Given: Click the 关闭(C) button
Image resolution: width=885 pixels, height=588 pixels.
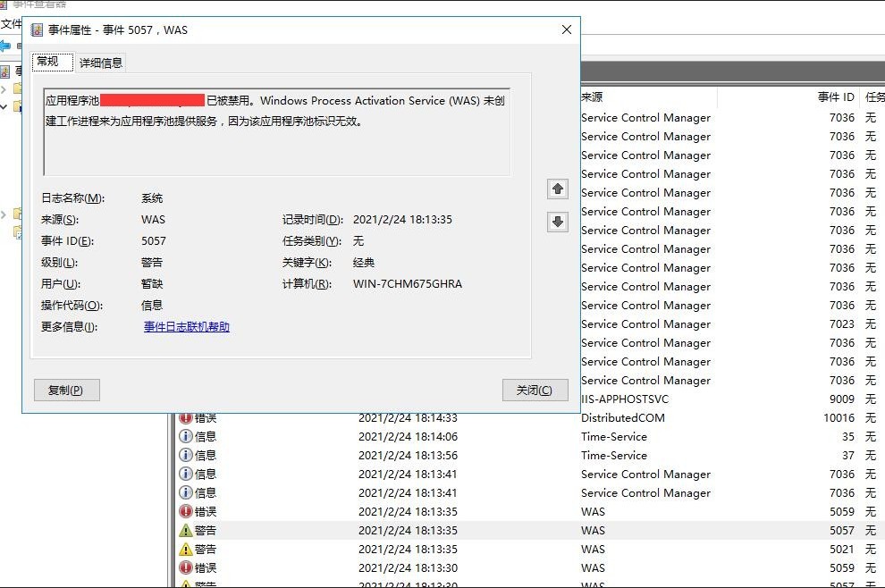Looking at the screenshot, I should (x=535, y=391).
